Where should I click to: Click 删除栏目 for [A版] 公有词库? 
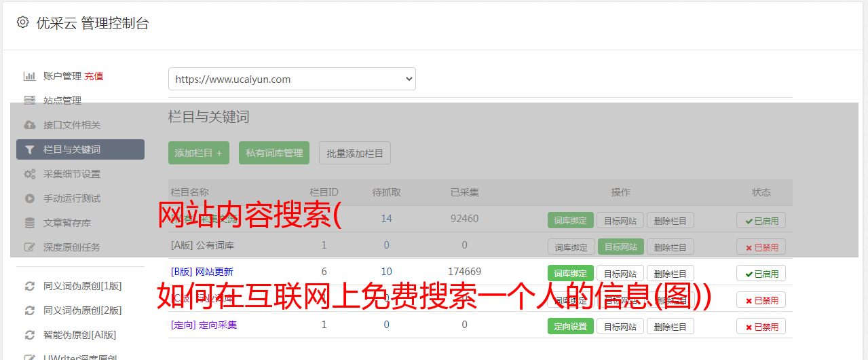point(670,247)
